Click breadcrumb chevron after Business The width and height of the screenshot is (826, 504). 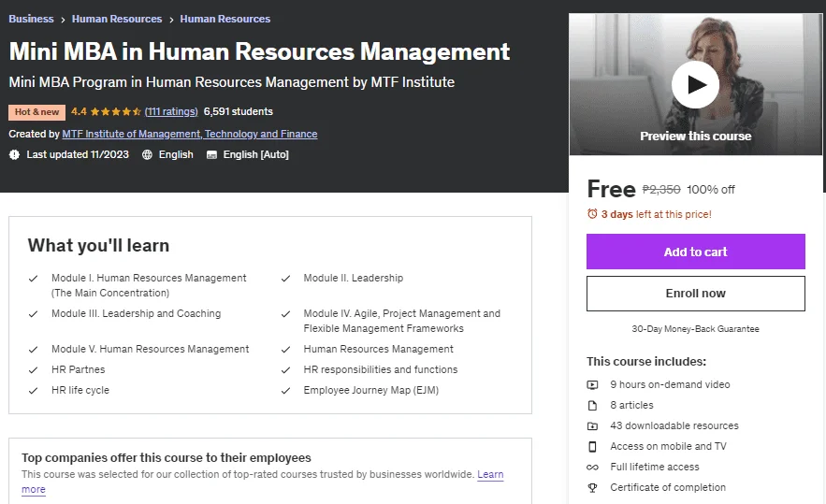click(x=63, y=20)
